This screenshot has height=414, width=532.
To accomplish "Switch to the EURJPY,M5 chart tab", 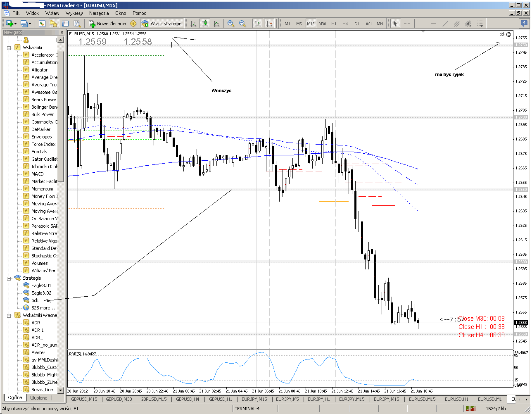I will (287, 399).
